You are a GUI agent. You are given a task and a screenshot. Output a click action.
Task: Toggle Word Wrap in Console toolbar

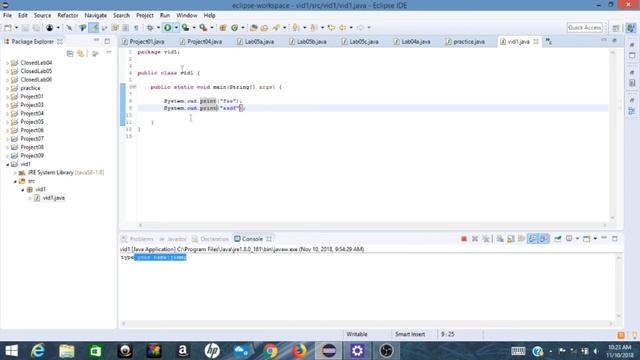click(521, 239)
